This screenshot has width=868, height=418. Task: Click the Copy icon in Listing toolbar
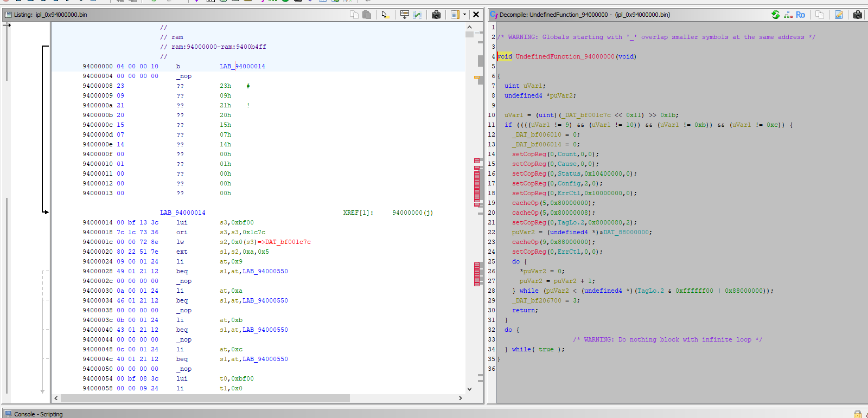[354, 15]
